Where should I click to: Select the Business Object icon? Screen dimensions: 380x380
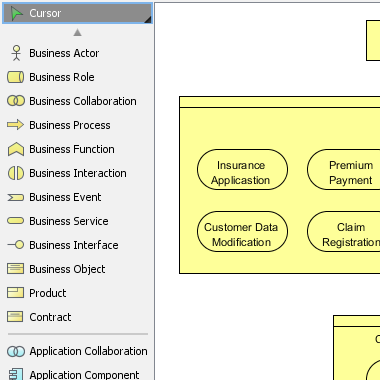[x=15, y=269]
